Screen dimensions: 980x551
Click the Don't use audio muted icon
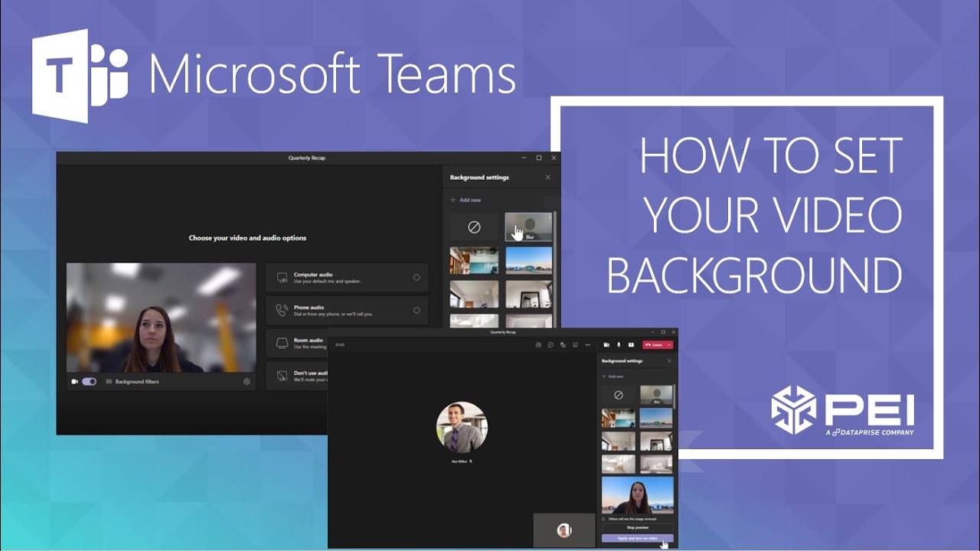click(x=282, y=376)
